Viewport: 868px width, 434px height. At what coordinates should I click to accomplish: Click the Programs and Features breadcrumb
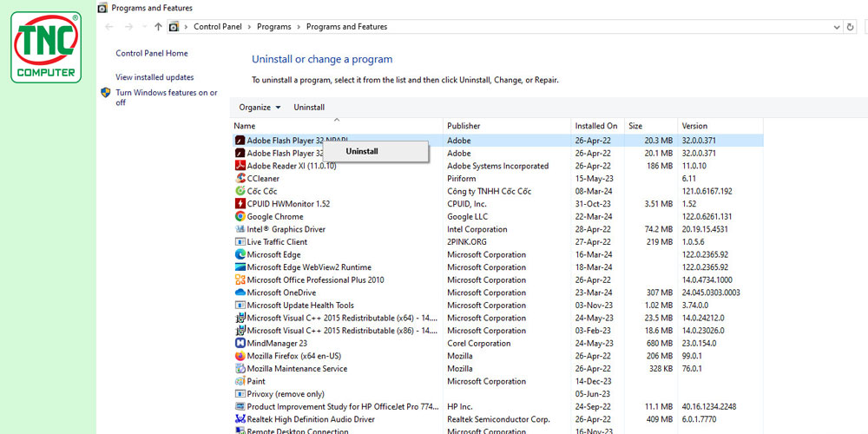pyautogui.click(x=346, y=27)
